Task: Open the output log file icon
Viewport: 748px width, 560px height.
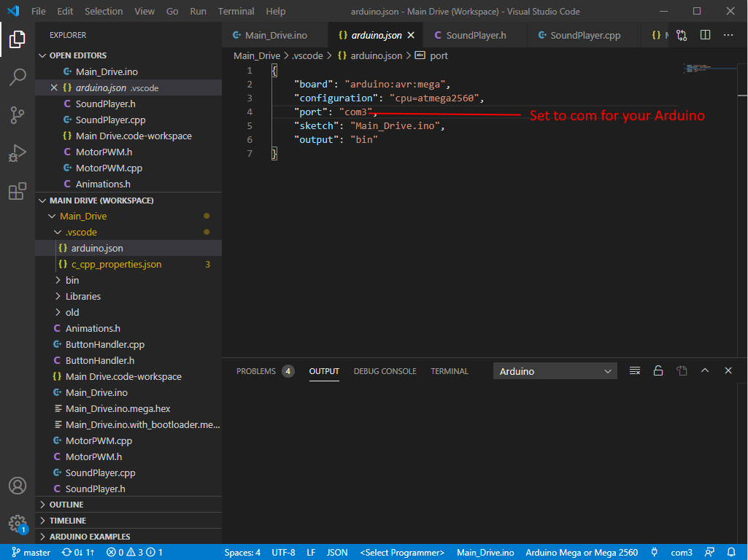Action: click(x=682, y=371)
